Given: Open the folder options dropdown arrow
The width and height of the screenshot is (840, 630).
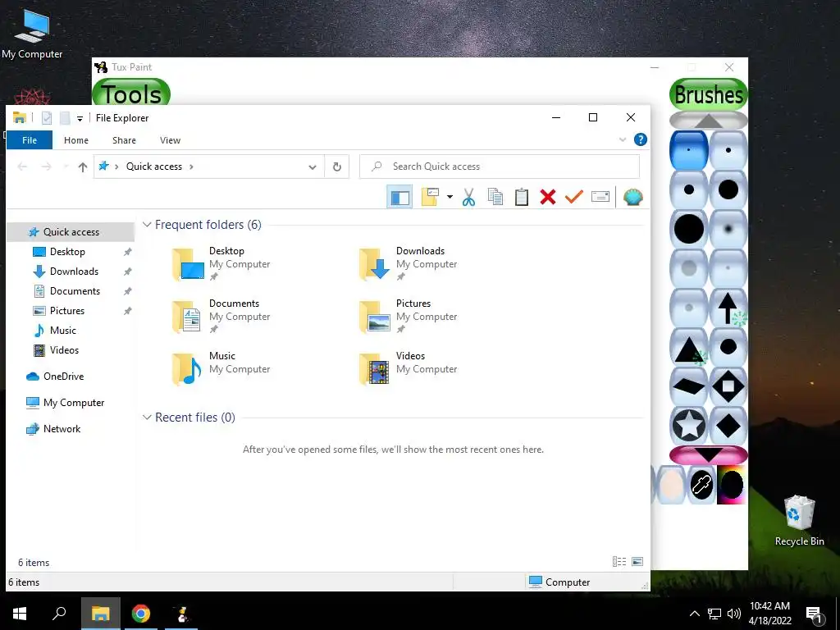Looking at the screenshot, I should tap(450, 197).
